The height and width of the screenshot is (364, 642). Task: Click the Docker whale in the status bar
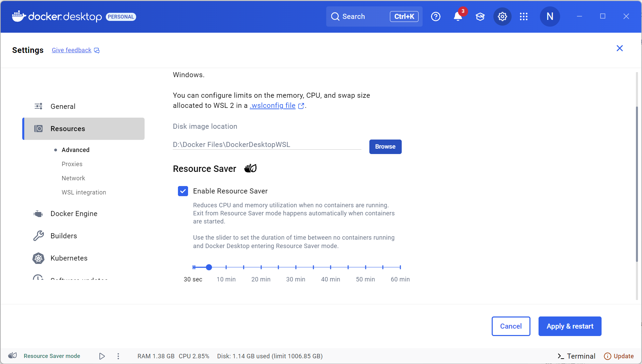pyautogui.click(x=12, y=356)
